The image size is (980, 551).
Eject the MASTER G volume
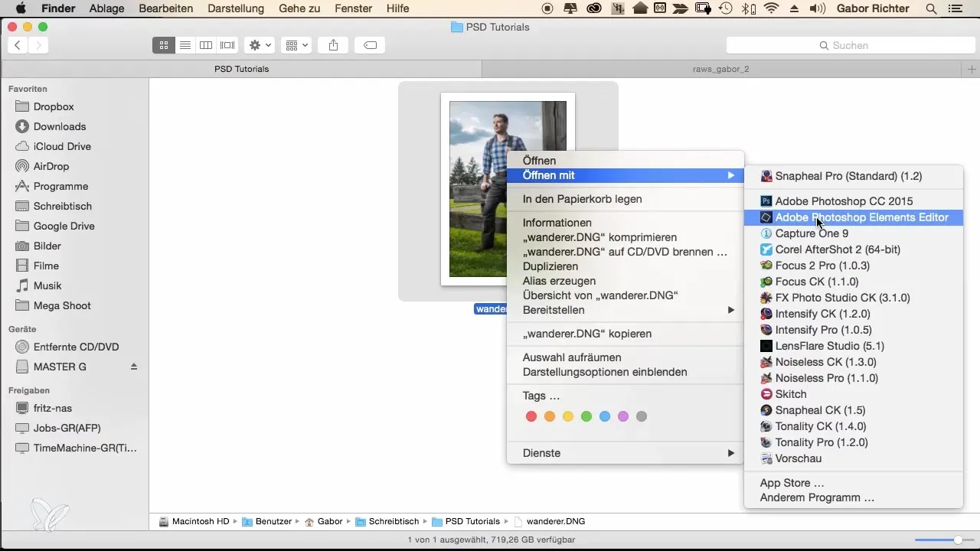pos(134,367)
